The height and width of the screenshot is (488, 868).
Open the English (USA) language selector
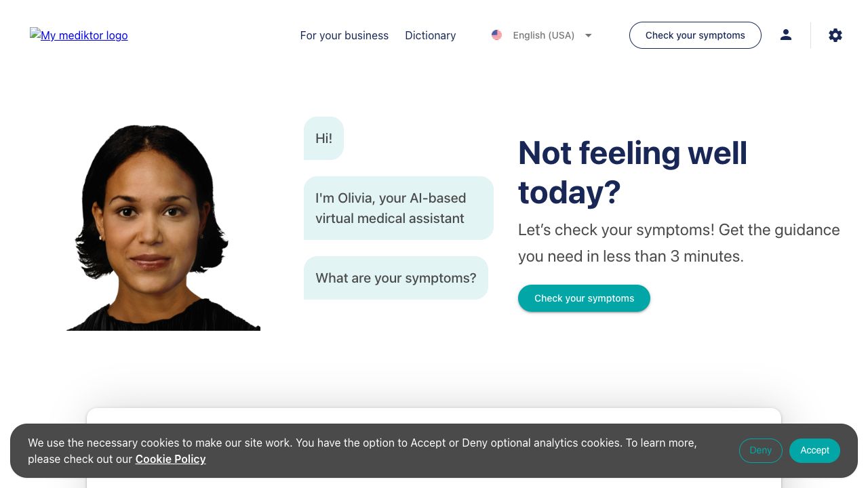[x=543, y=35]
